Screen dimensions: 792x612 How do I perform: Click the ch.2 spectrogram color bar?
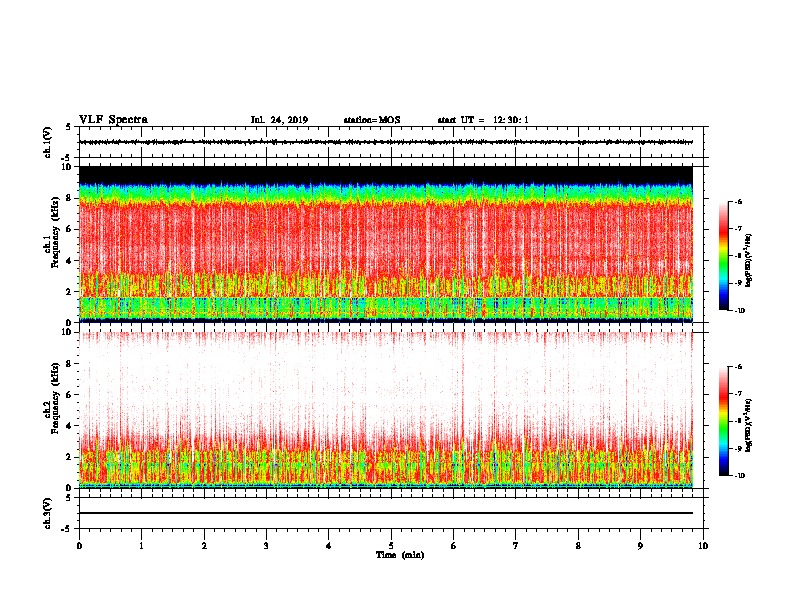pos(724,421)
